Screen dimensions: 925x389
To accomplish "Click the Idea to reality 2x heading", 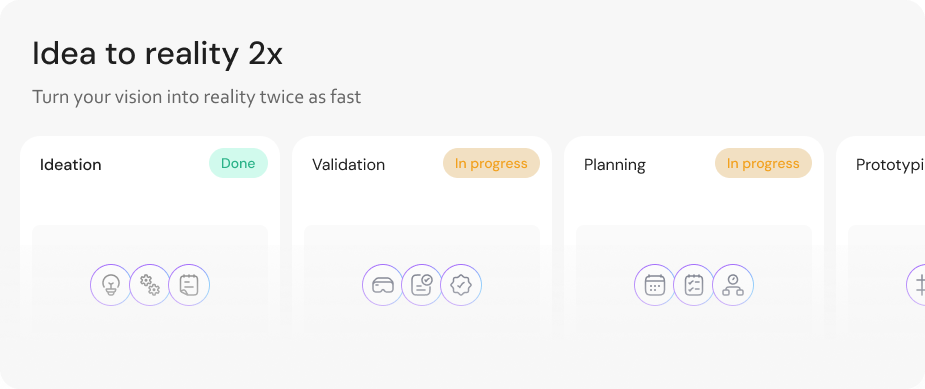I will point(158,54).
